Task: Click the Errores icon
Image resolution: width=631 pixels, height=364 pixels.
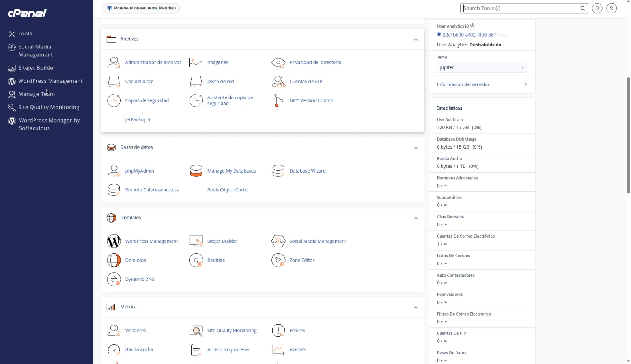Action: click(278, 331)
